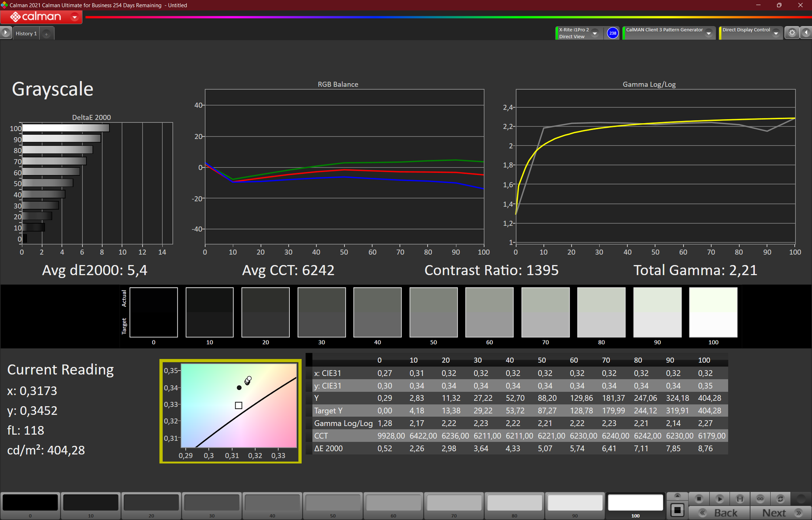812x520 pixels.
Task: Expand the Direct Display Control dropdown
Action: (x=776, y=33)
